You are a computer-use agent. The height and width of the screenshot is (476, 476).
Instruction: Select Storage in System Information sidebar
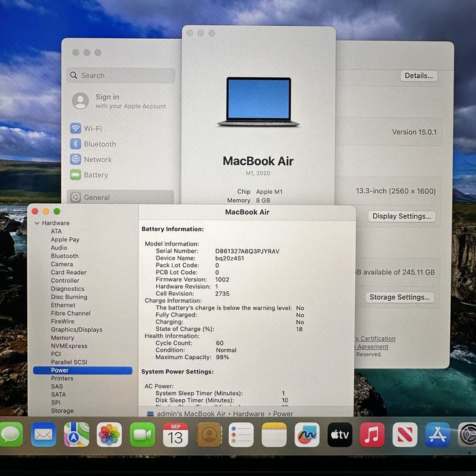tap(63, 411)
